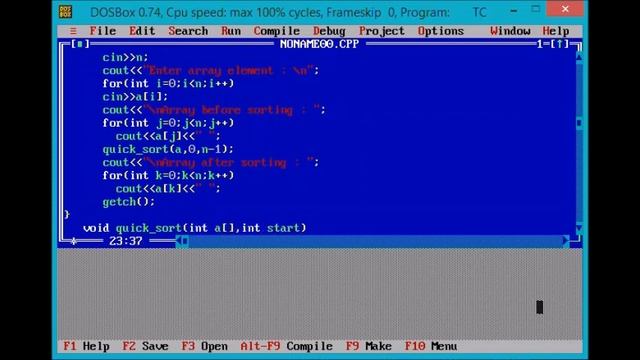Open the Edit menu
The width and height of the screenshot is (640, 360).
point(142,31)
